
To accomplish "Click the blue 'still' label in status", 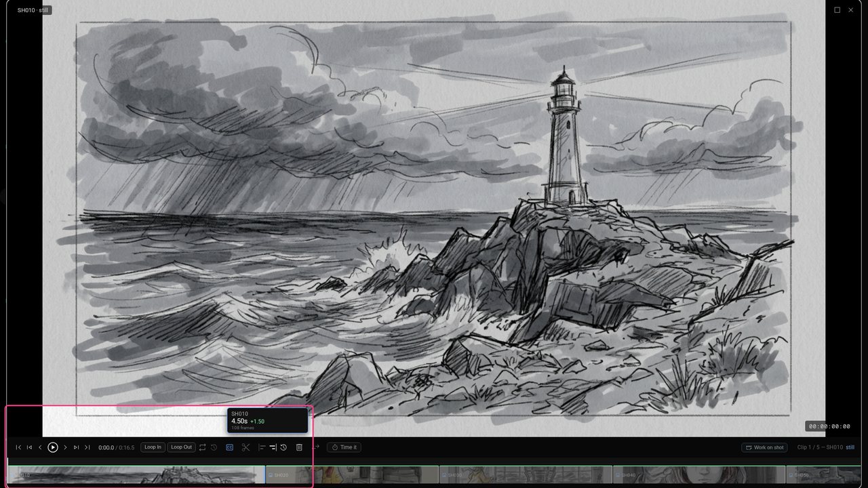I will click(850, 447).
